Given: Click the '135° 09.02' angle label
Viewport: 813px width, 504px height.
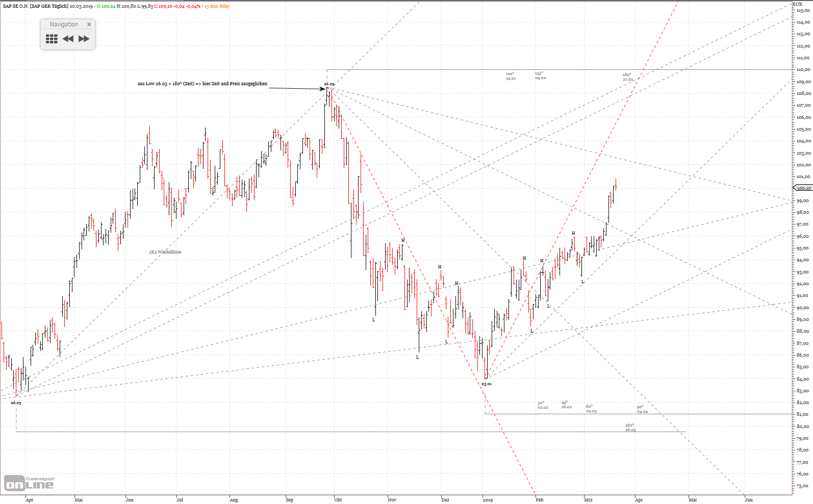Looking at the screenshot, I should [540, 75].
